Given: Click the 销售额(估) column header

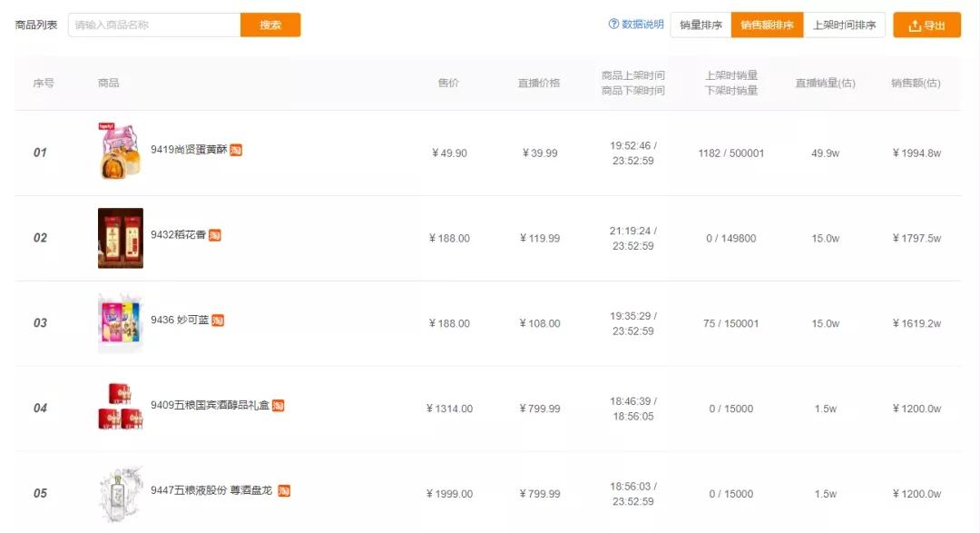Looking at the screenshot, I should coord(916,84).
